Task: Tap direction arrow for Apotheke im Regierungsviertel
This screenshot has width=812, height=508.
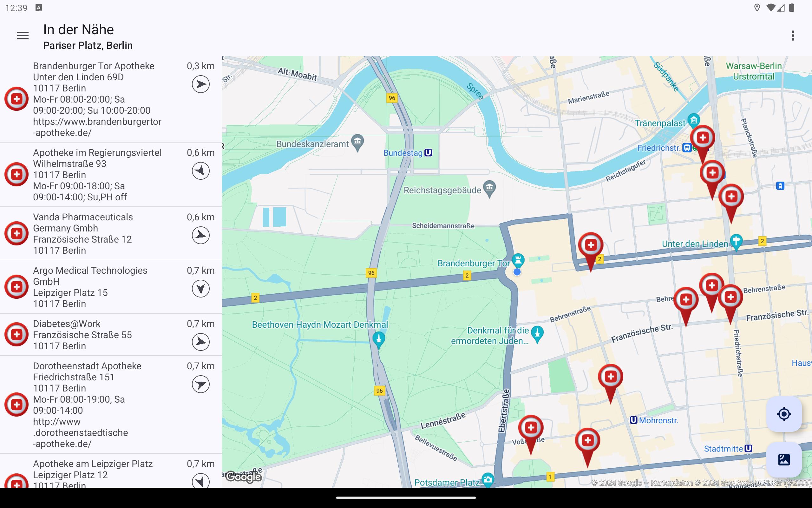Action: pos(201,171)
